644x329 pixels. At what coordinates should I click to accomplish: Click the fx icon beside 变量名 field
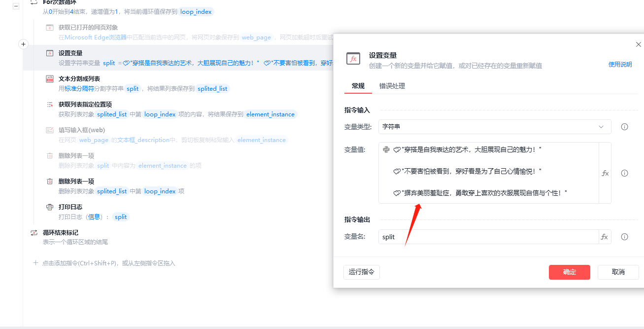[605, 237]
